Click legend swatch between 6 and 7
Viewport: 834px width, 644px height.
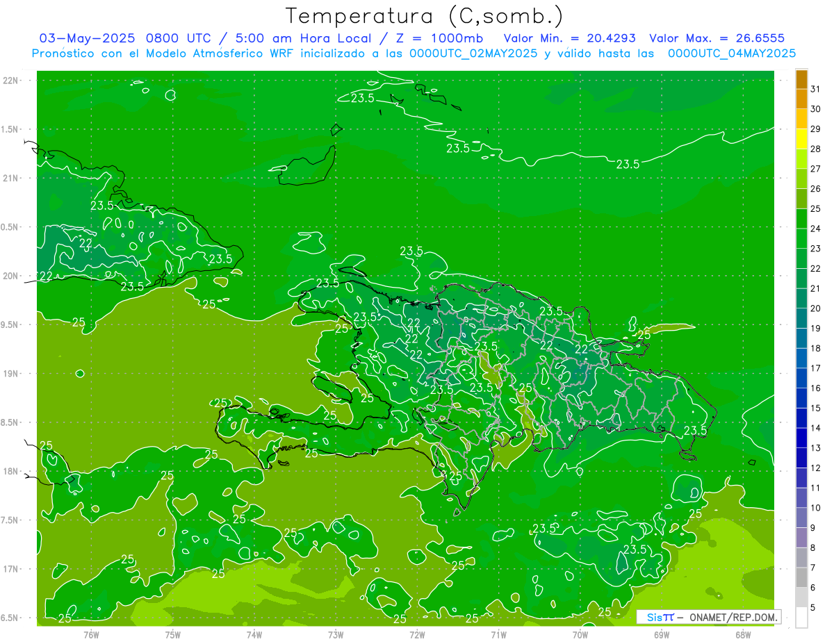802,577
